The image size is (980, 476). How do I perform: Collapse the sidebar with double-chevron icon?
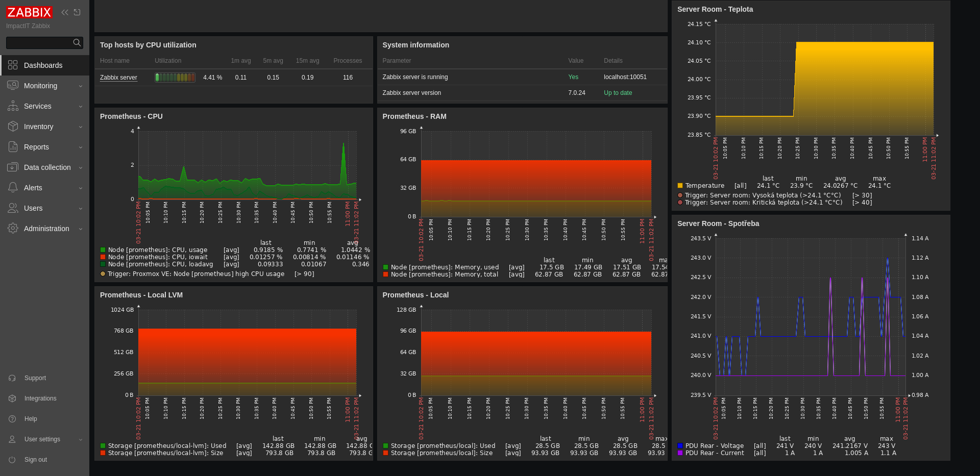click(65, 12)
